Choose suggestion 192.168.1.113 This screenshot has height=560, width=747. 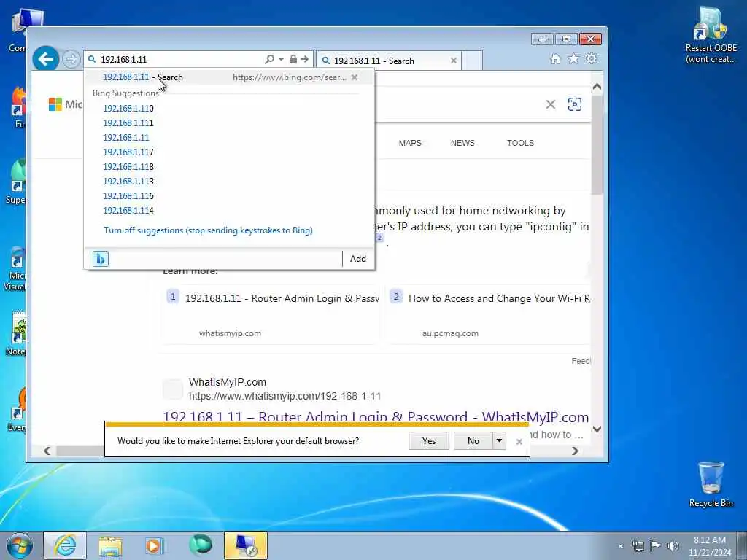(128, 182)
